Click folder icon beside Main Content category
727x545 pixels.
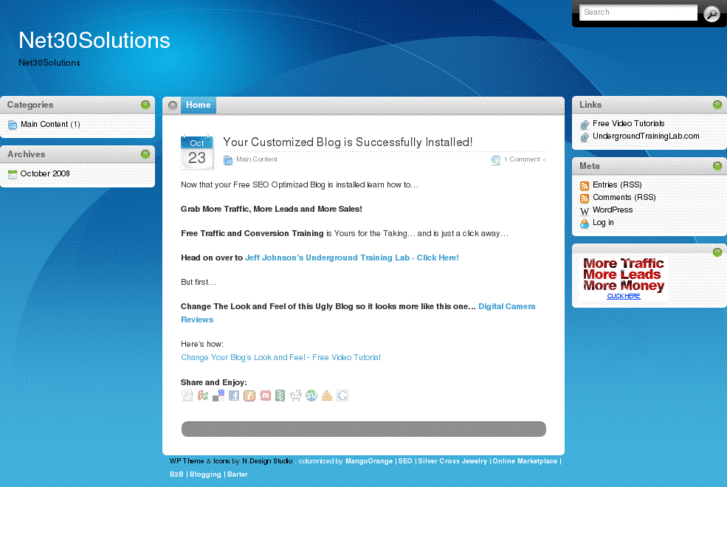(x=13, y=125)
